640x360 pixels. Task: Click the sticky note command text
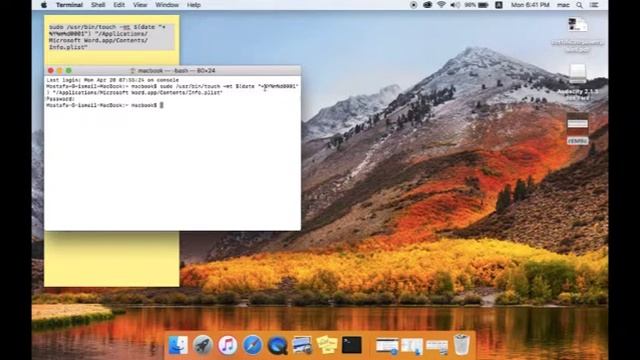107,37
